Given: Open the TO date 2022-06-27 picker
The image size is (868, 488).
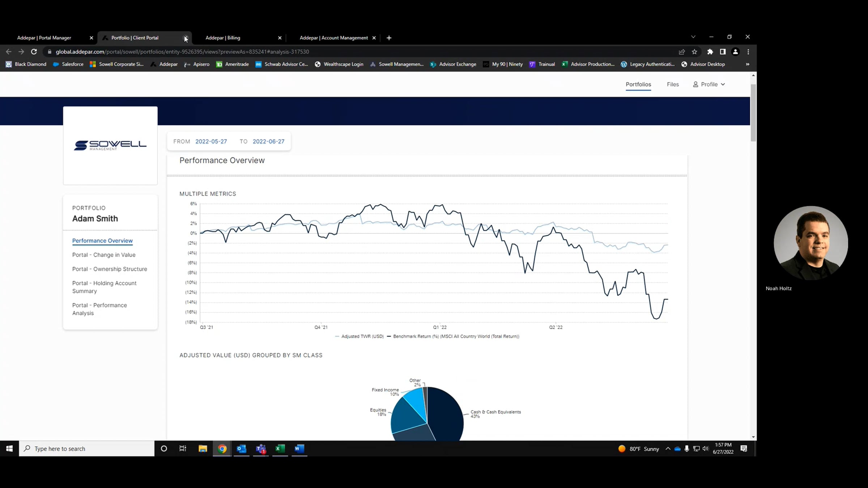Looking at the screenshot, I should [268, 141].
